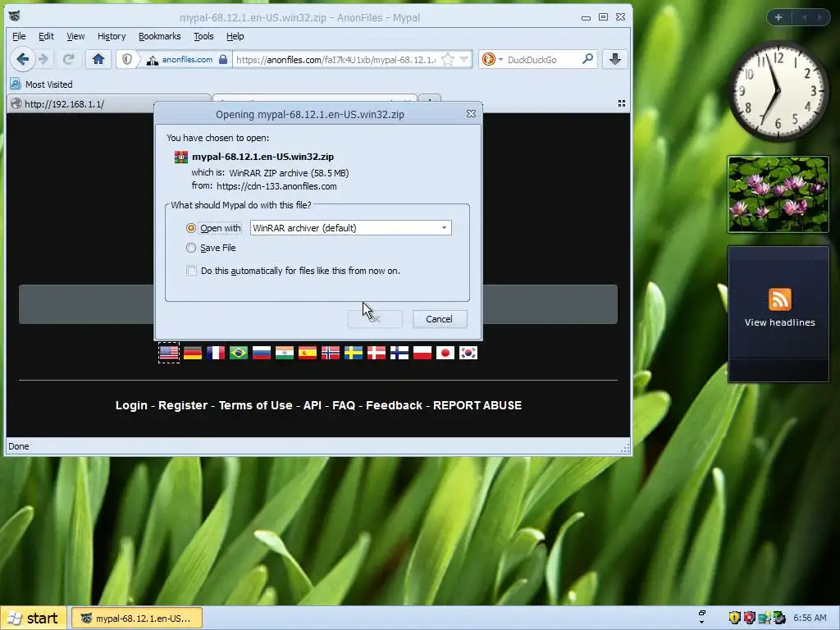Image resolution: width=840 pixels, height=630 pixels.
Task: Select the Brazilian flag language
Action: click(x=239, y=353)
